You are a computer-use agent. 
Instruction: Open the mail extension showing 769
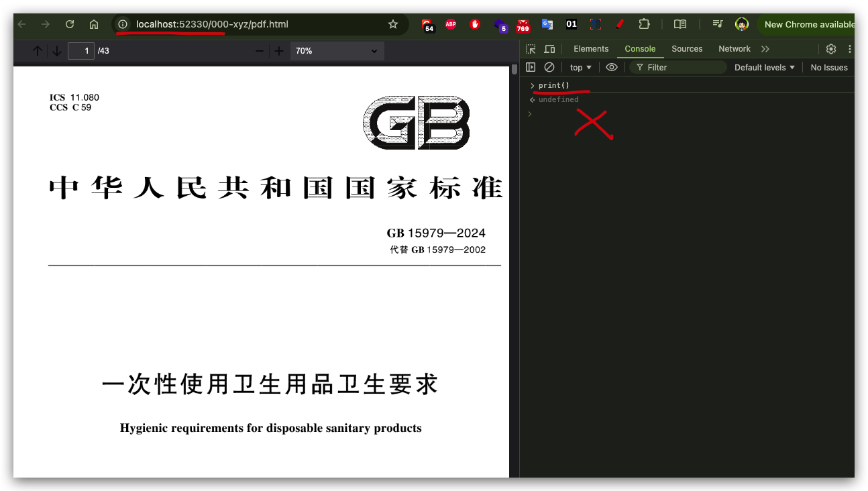click(523, 25)
